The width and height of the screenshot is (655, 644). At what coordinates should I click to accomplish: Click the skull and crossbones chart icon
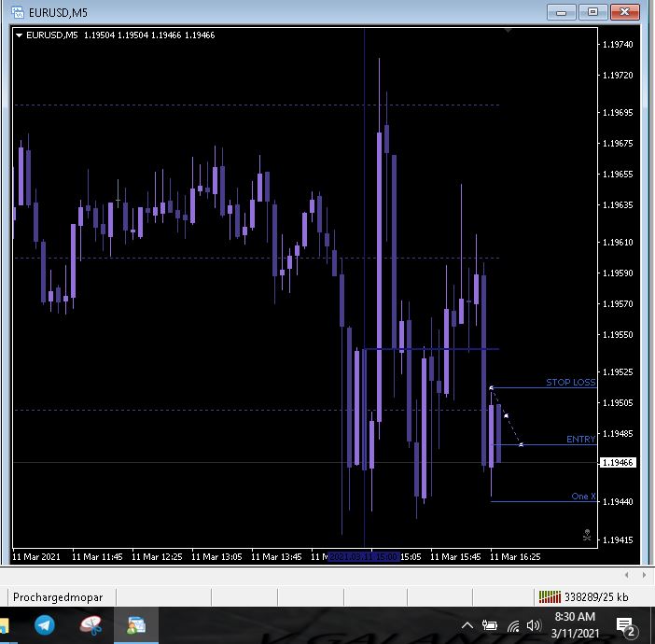(587, 535)
